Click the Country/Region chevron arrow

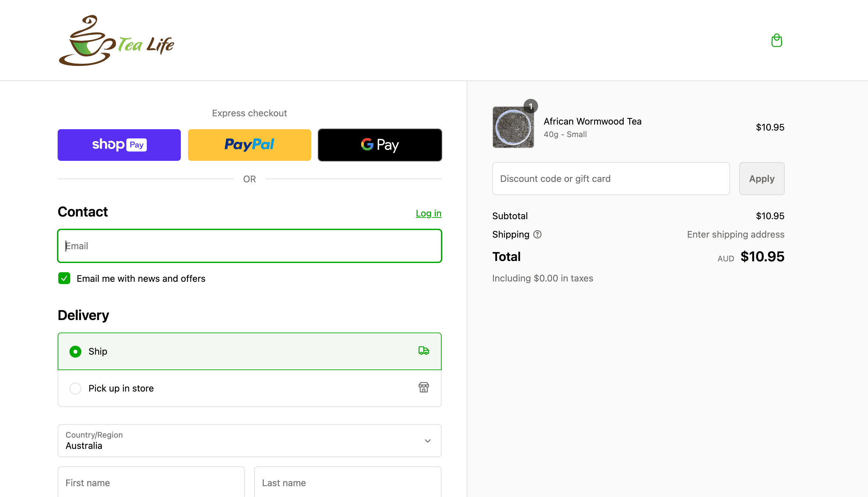coord(427,441)
